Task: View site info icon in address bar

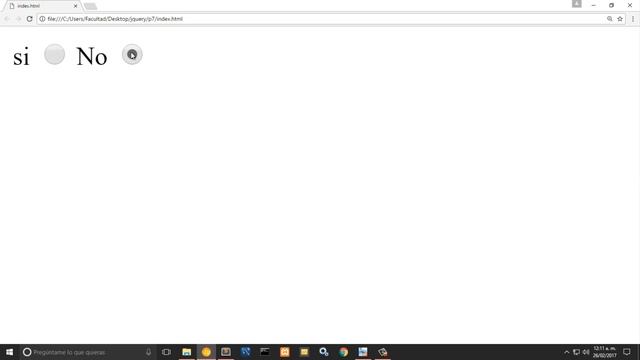Action: coord(42,19)
